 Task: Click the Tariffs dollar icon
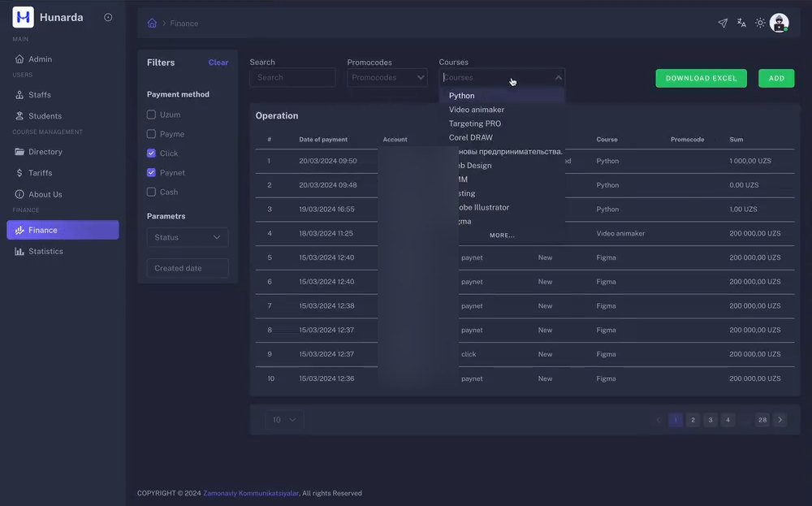tap(19, 173)
